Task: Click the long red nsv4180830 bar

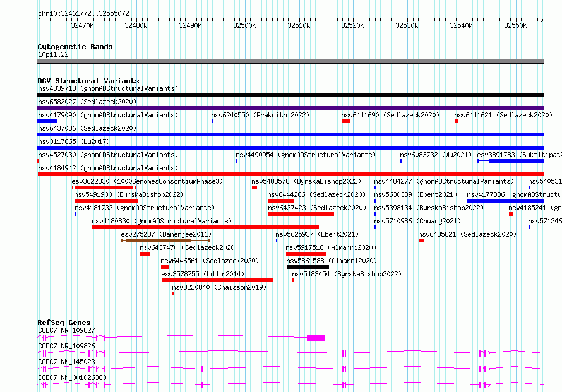Action: point(205,227)
